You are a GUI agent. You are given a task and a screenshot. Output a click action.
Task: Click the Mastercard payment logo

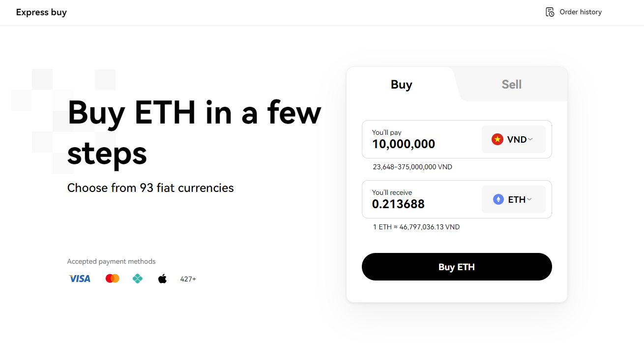click(x=113, y=279)
